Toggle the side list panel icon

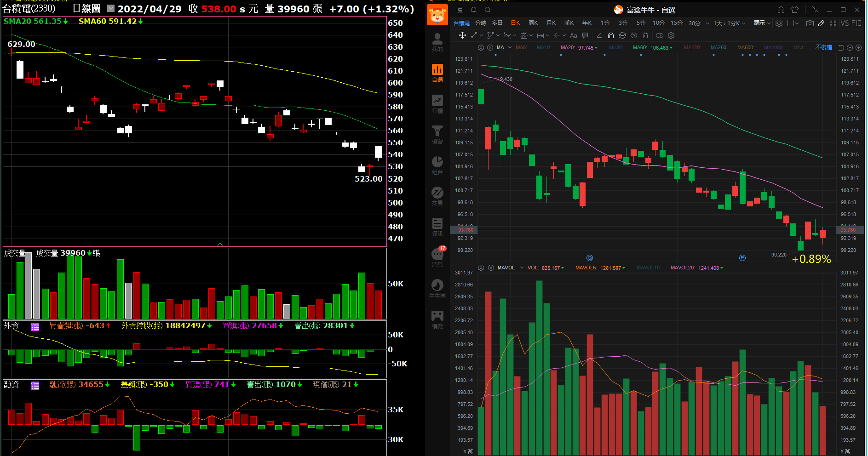[x=460, y=10]
